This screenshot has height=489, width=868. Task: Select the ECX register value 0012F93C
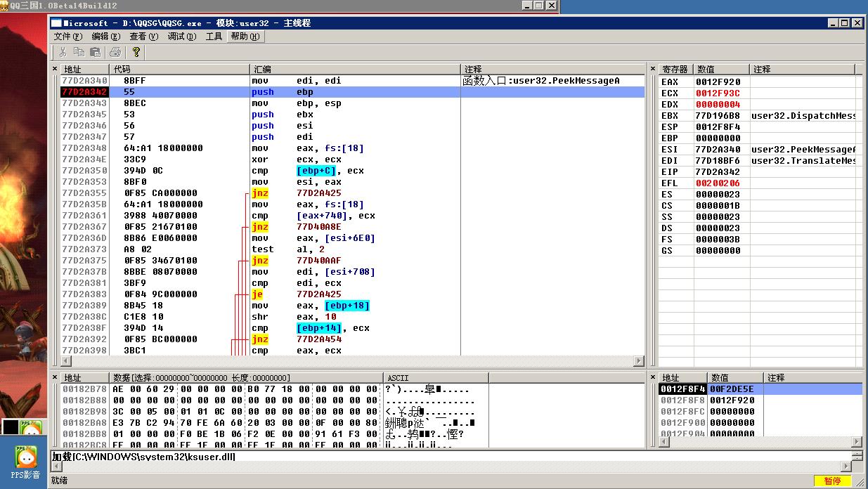[718, 93]
